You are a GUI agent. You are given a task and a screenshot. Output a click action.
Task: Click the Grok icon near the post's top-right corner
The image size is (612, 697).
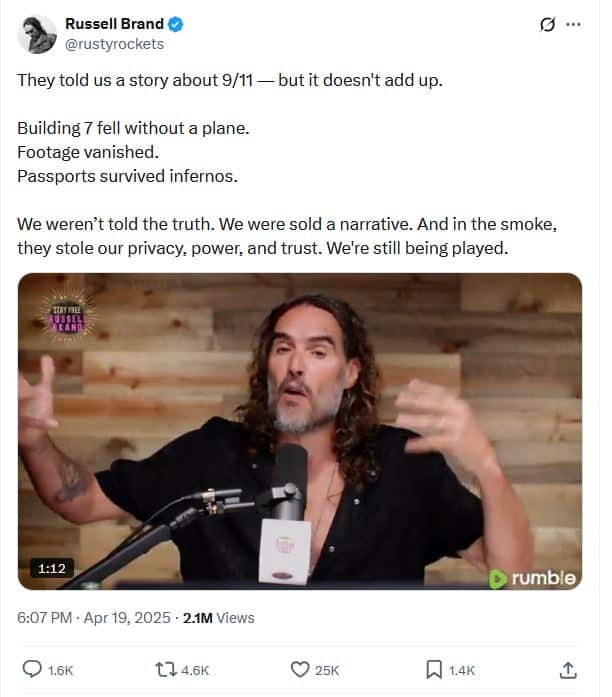[547, 25]
